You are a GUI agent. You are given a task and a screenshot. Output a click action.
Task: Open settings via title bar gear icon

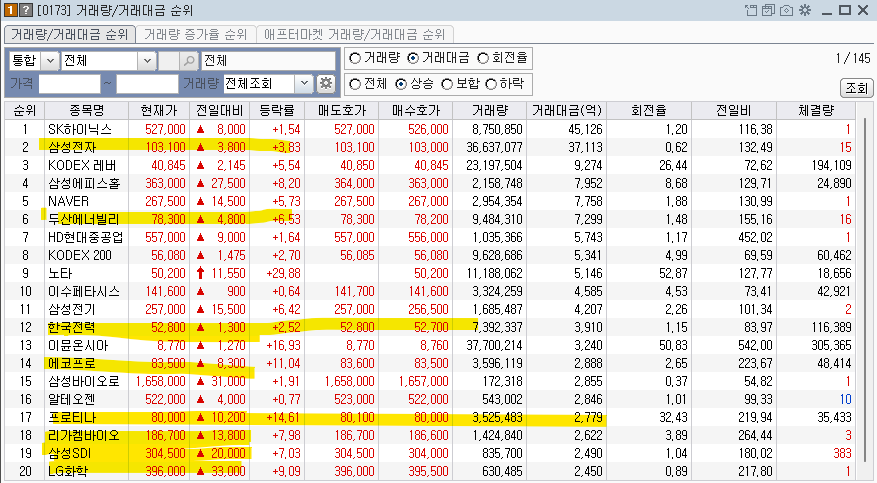tap(805, 10)
